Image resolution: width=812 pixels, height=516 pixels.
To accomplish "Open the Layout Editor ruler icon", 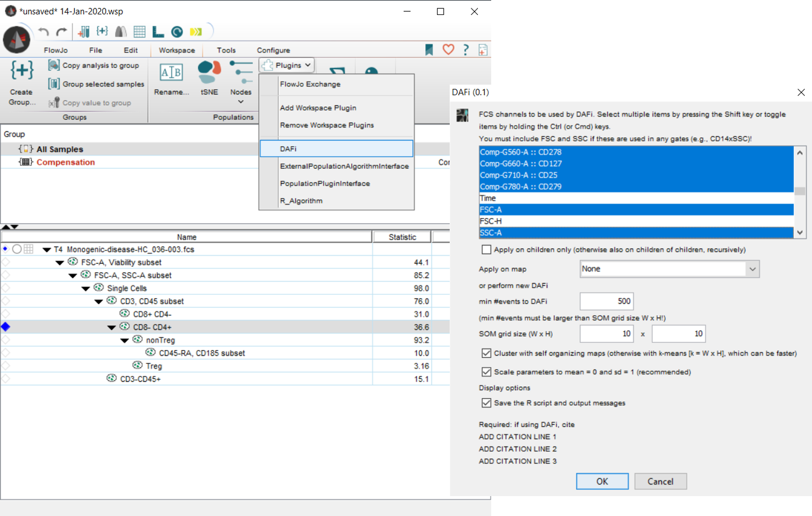I will pyautogui.click(x=158, y=32).
